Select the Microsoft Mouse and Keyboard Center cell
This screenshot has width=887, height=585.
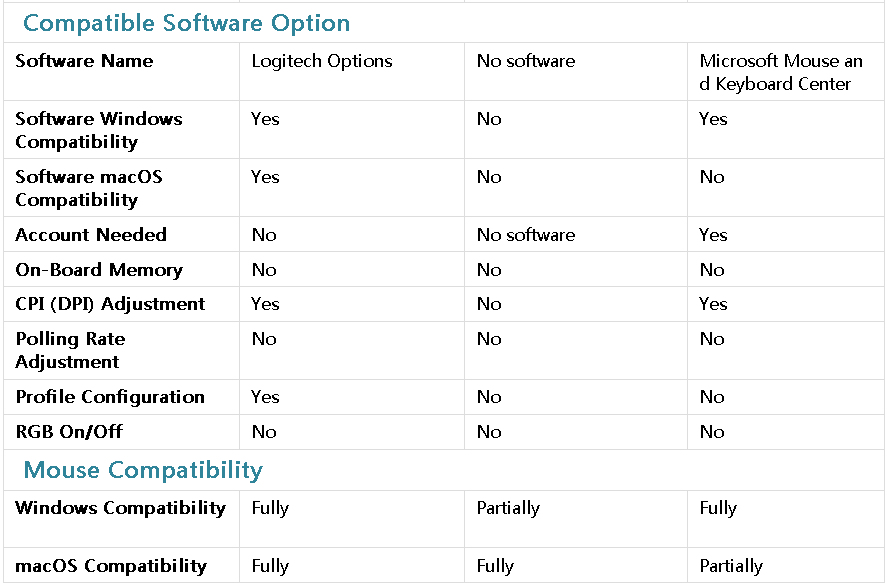click(781, 72)
